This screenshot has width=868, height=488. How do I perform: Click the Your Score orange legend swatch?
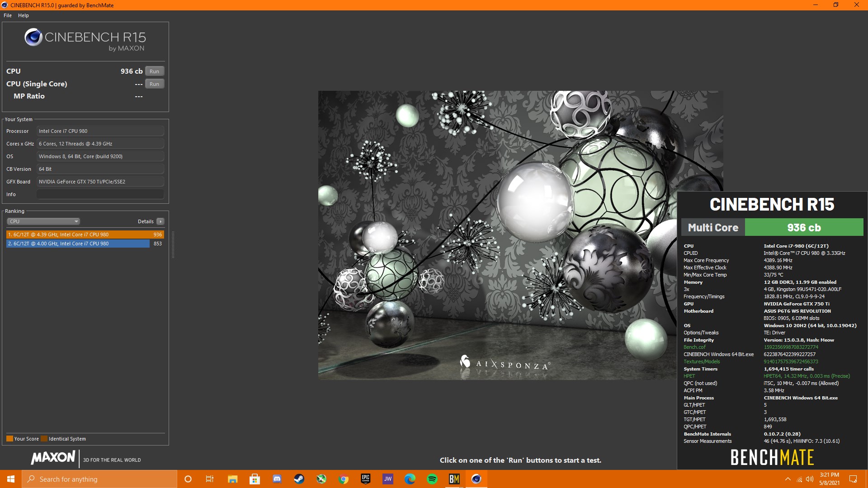pos(9,439)
